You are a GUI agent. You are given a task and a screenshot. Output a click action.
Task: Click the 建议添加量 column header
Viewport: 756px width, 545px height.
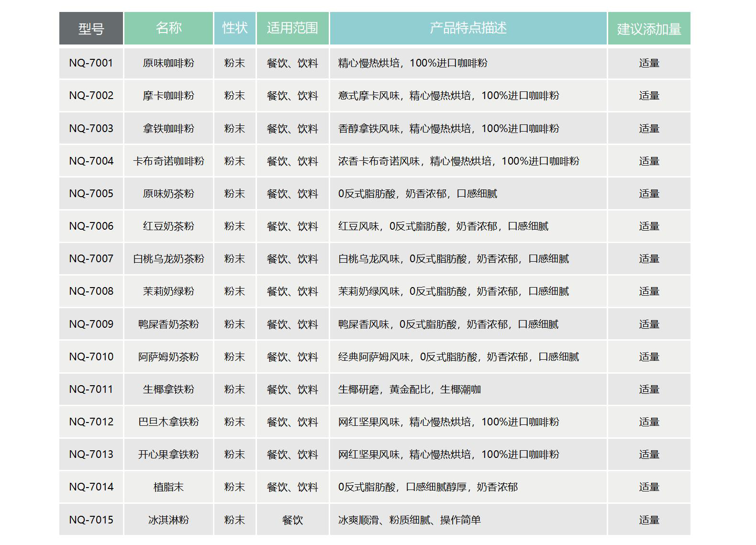click(x=649, y=29)
